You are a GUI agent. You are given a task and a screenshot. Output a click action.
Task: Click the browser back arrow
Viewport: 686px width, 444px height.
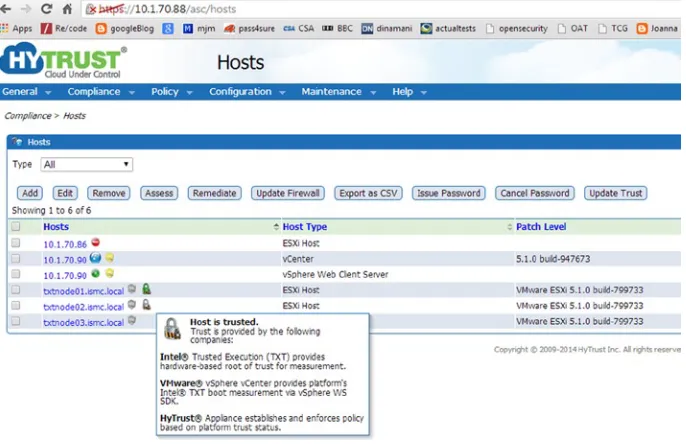click(x=6, y=9)
